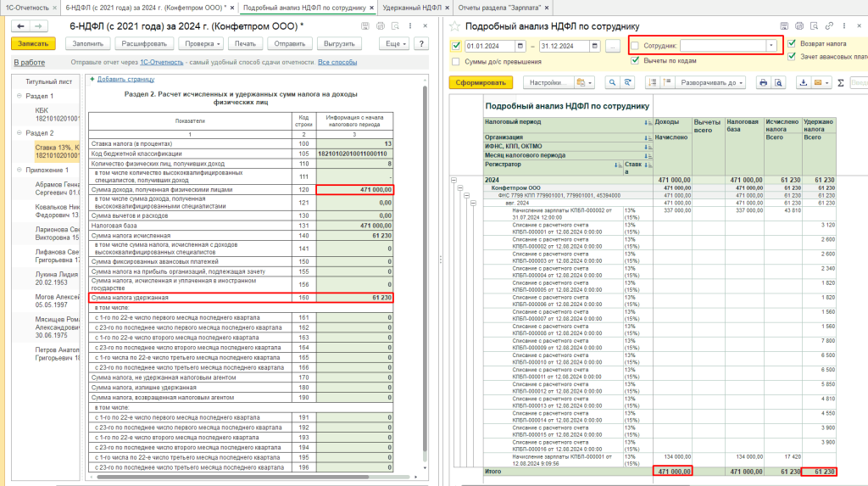Enable the Сотрудник filter checkbox
This screenshot has height=486, width=868.
pyautogui.click(x=635, y=46)
